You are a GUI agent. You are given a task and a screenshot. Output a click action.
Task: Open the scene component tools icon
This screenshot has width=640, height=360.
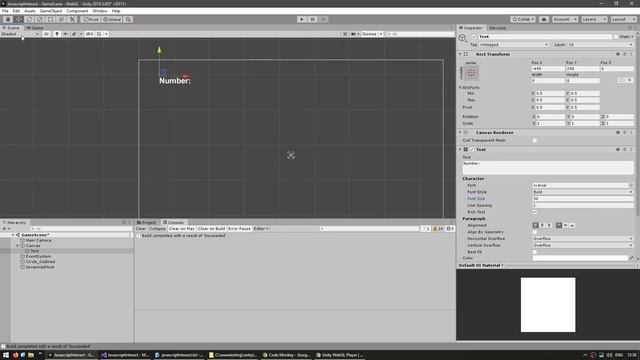(x=345, y=34)
